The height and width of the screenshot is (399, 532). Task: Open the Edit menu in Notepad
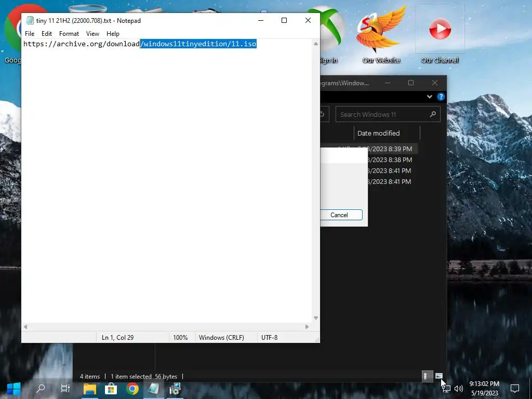click(x=46, y=34)
